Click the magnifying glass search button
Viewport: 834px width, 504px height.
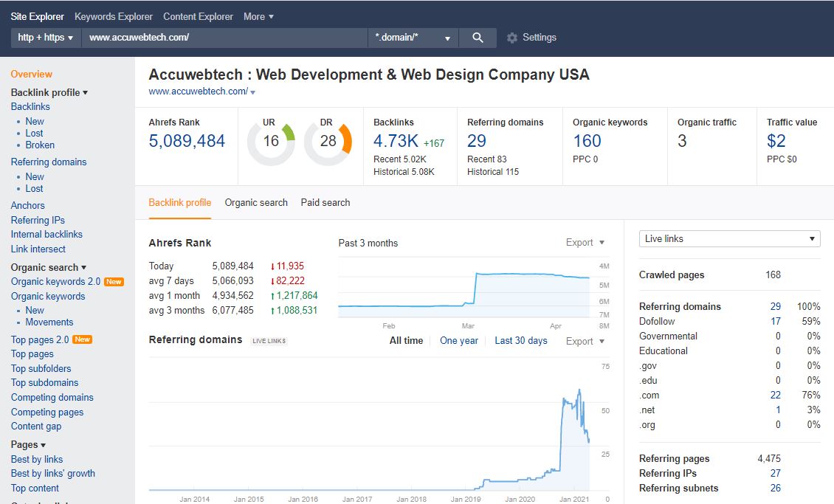click(478, 38)
